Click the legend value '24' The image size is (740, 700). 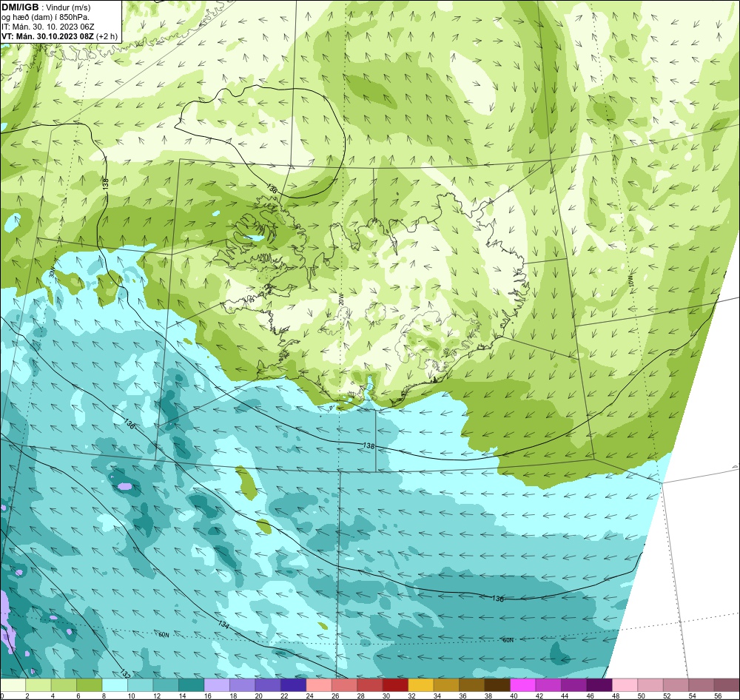click(309, 696)
